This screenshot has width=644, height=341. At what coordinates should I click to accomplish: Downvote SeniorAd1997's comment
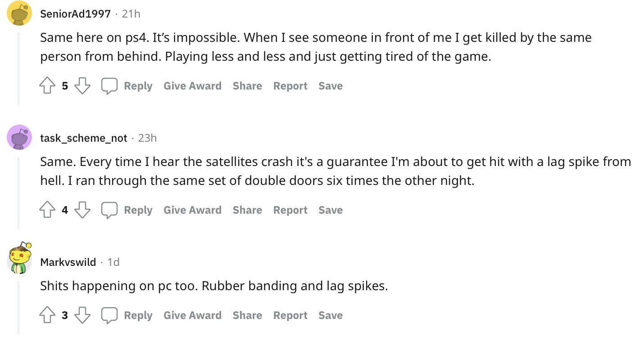point(82,86)
